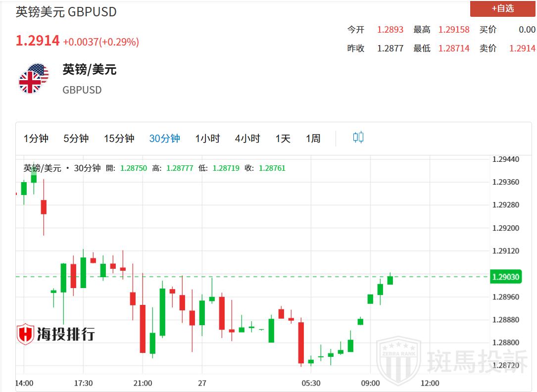Select the 15分钟 chart interval
537x392 pixels.
click(x=119, y=139)
